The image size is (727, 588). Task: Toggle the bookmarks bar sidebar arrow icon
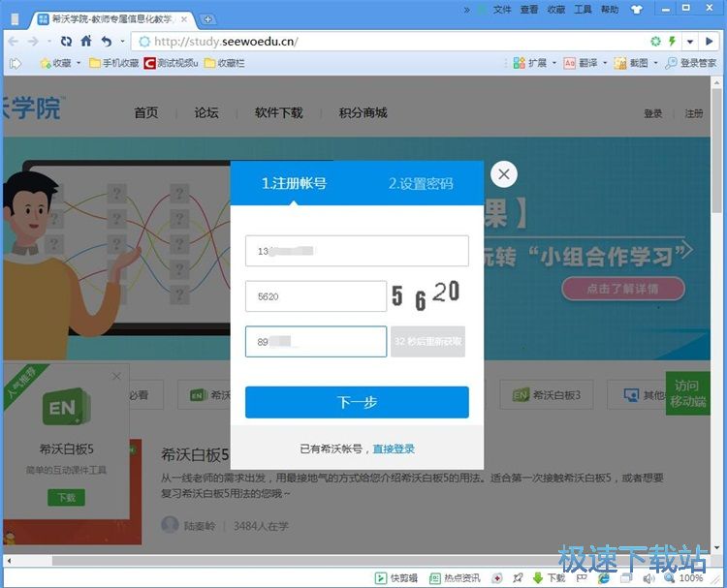click(x=16, y=63)
